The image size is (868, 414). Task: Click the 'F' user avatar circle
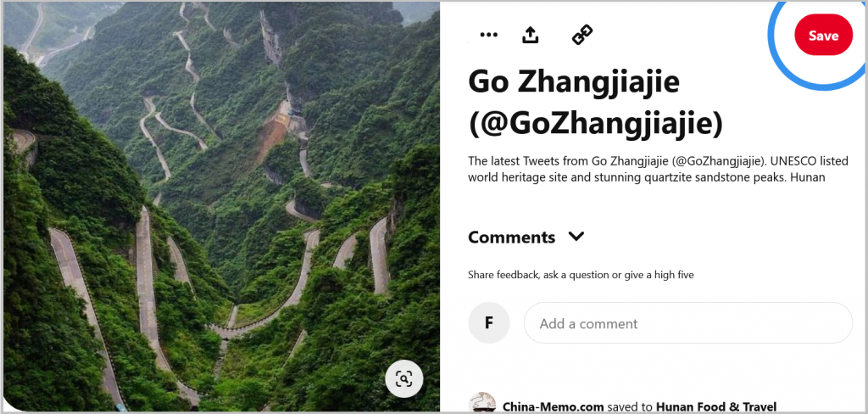(x=489, y=323)
